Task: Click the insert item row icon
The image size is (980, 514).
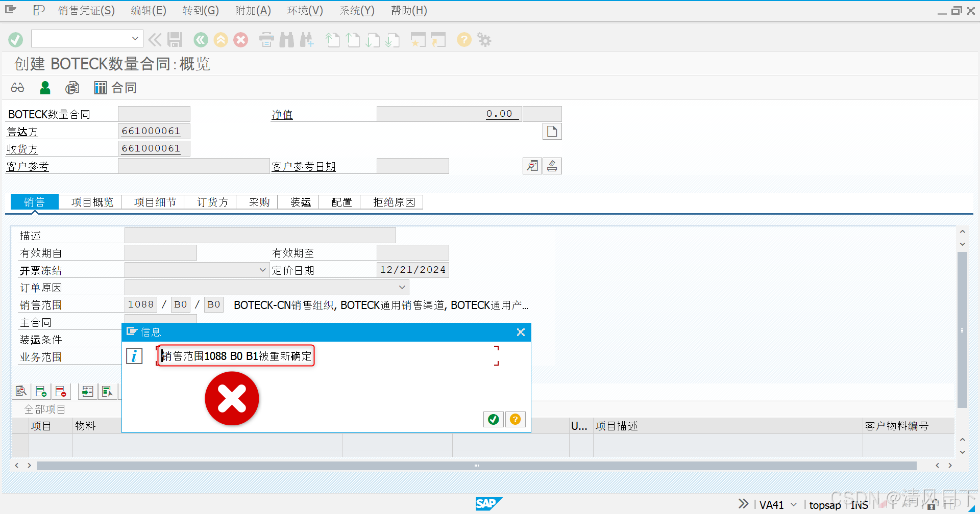Action: pyautogui.click(x=41, y=391)
